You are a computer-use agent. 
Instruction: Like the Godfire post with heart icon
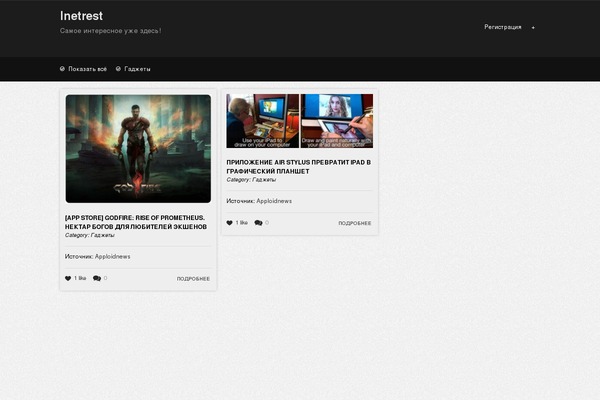[68, 278]
